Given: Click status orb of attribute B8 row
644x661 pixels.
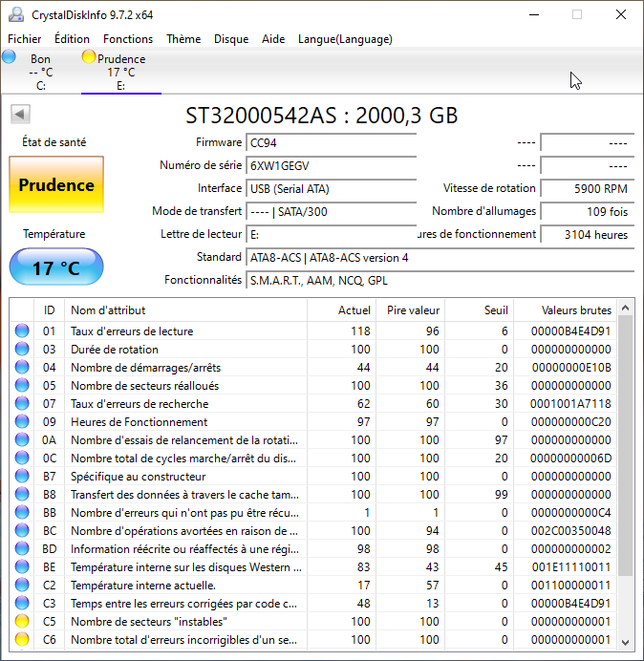Looking at the screenshot, I should tap(22, 494).
